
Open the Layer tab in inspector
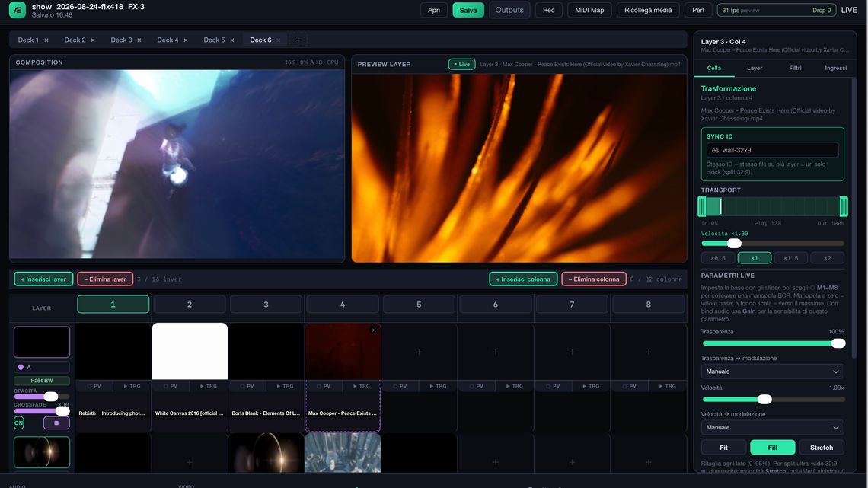point(755,68)
